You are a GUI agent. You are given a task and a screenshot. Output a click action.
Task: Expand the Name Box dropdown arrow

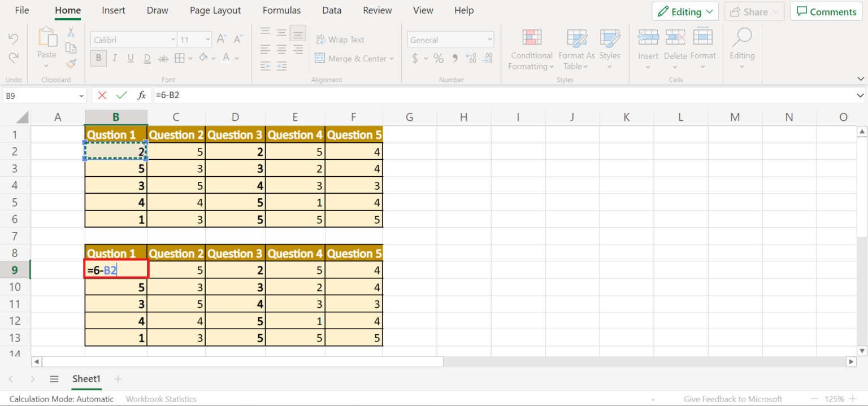pos(81,96)
